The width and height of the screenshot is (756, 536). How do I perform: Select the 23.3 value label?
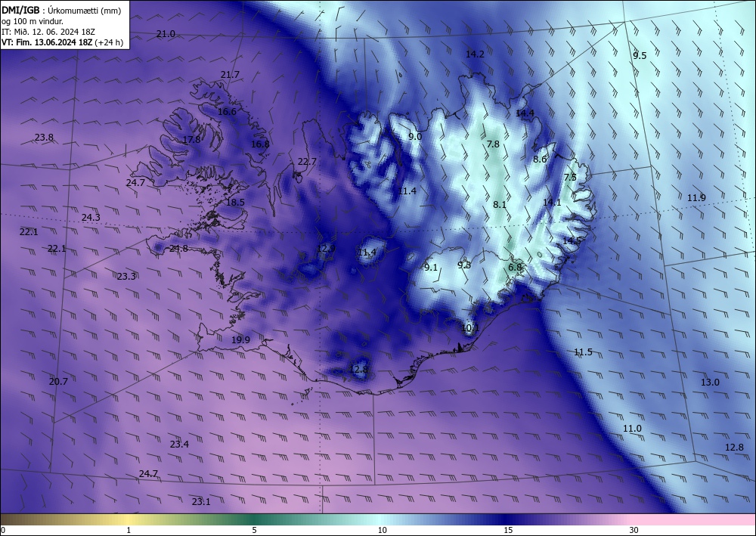126,277
